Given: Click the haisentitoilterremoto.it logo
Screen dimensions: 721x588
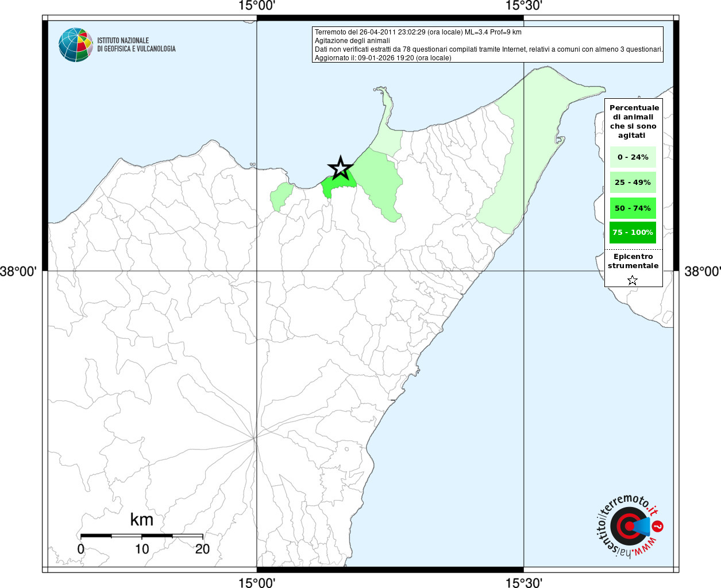Looking at the screenshot, I should (x=630, y=526).
